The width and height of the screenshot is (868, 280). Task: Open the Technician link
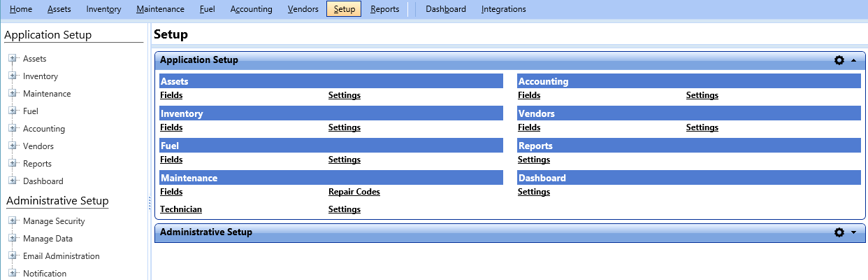pos(181,209)
